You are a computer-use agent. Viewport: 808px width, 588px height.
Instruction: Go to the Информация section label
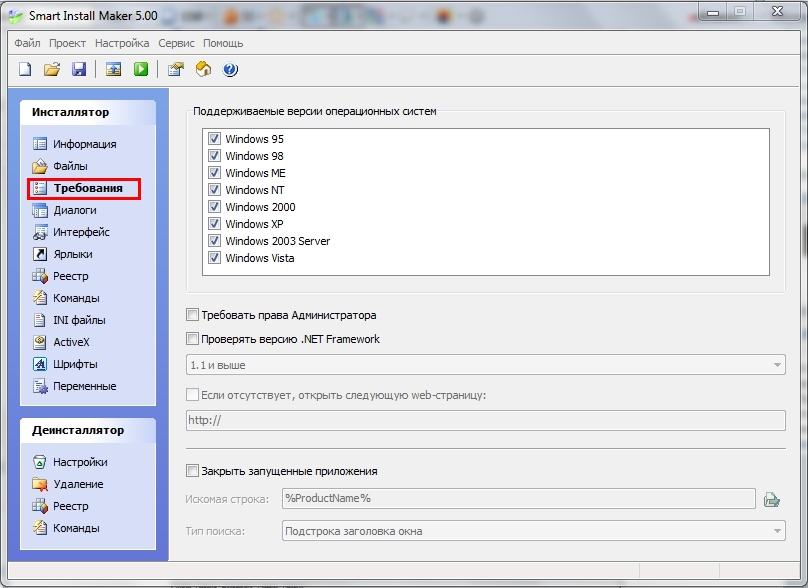pyautogui.click(x=85, y=144)
